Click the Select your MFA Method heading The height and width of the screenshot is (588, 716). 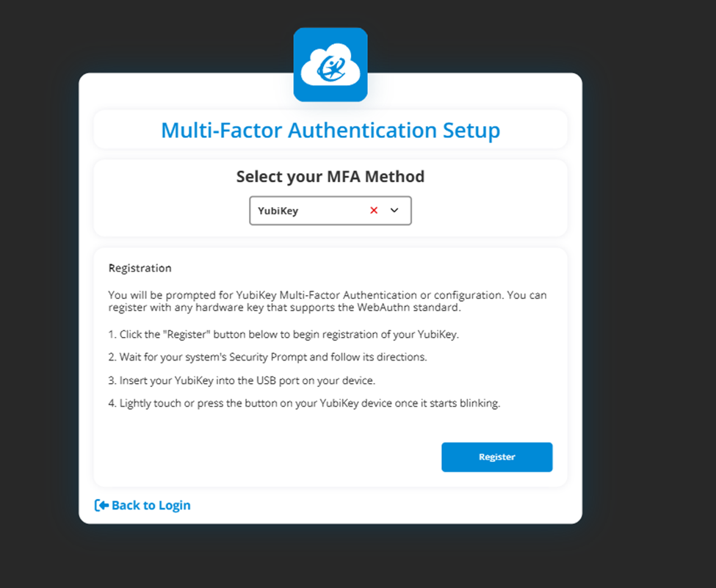click(x=330, y=176)
